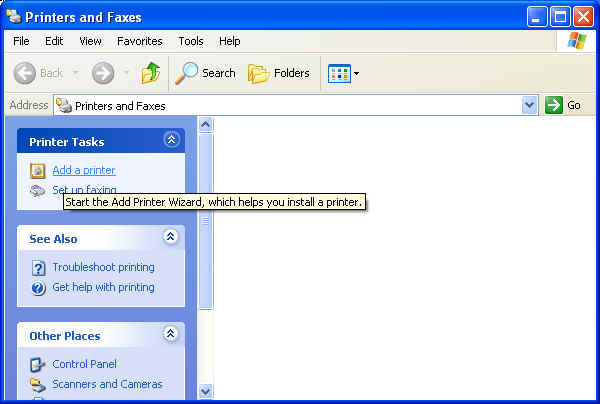
Task: Click the Add a printer link
Action: click(83, 170)
